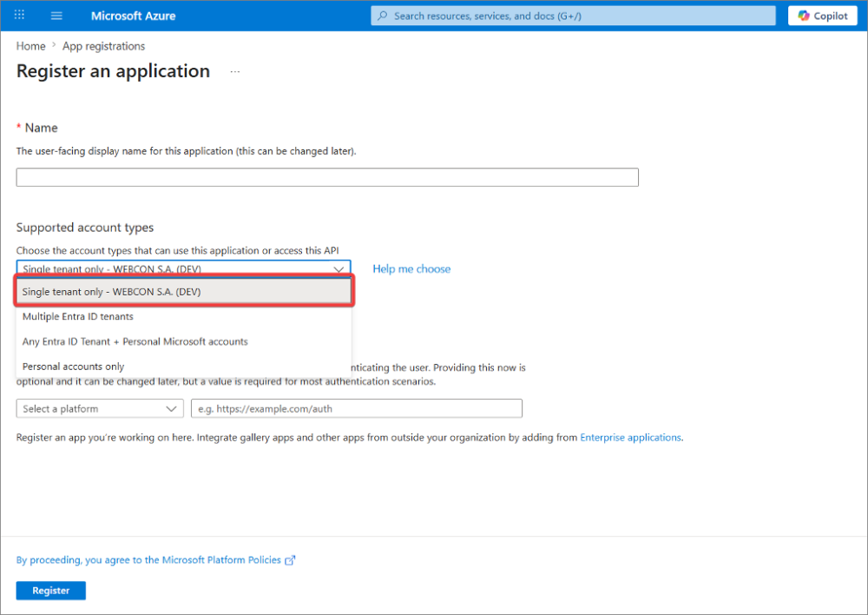This screenshot has width=868, height=615.
Task: Open App registrations breadcrumb link
Action: click(103, 46)
